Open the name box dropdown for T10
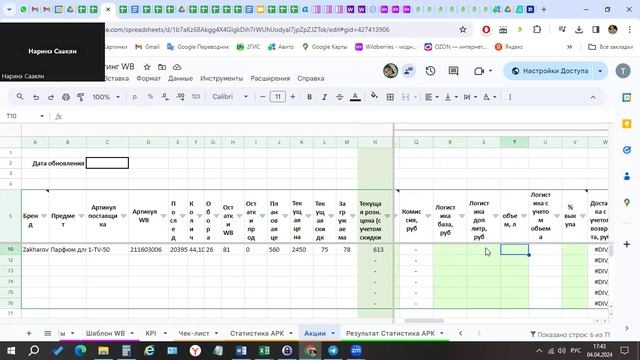 pyautogui.click(x=42, y=116)
